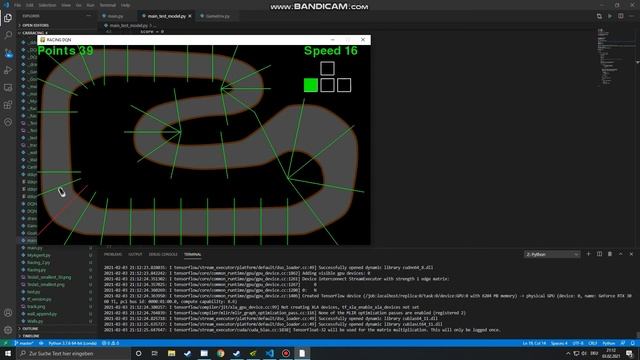Open the Manage gear icon

tap(8, 330)
